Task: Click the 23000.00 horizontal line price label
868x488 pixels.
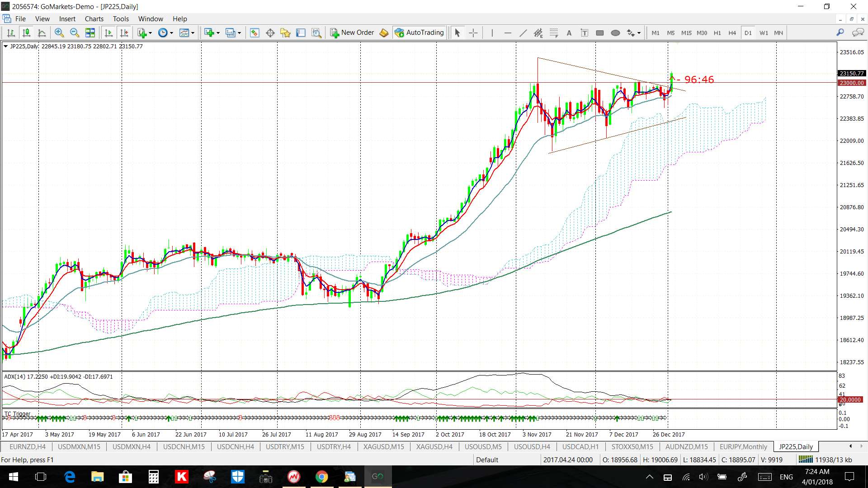Action: 852,83
